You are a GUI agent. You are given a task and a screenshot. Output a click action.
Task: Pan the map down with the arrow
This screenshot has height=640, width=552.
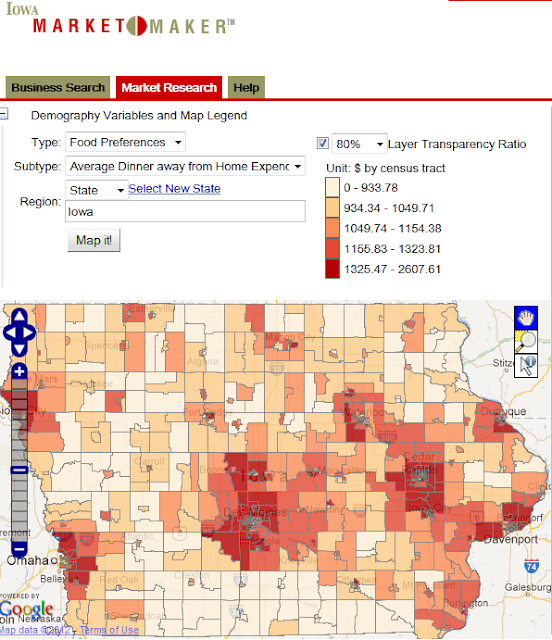tap(19, 349)
